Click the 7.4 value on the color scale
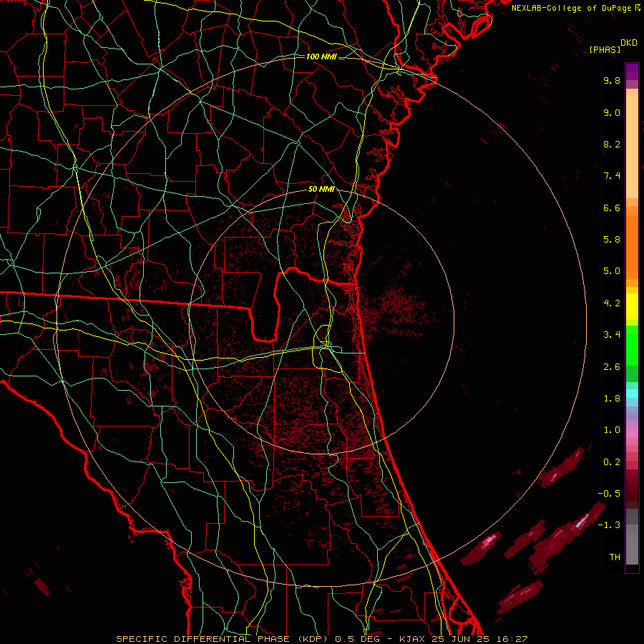Viewport: 644px width, 644px height. [x=612, y=176]
